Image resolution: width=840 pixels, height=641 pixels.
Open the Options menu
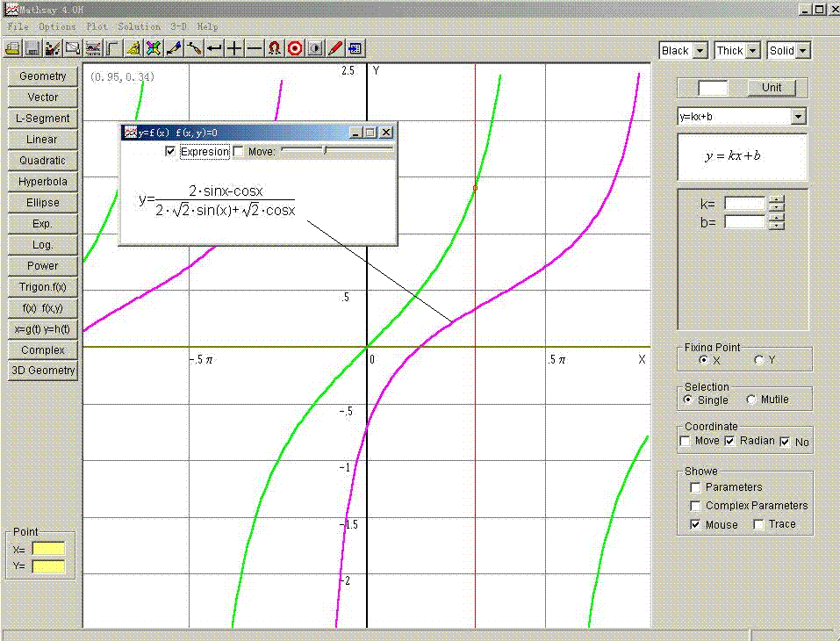tap(57, 26)
